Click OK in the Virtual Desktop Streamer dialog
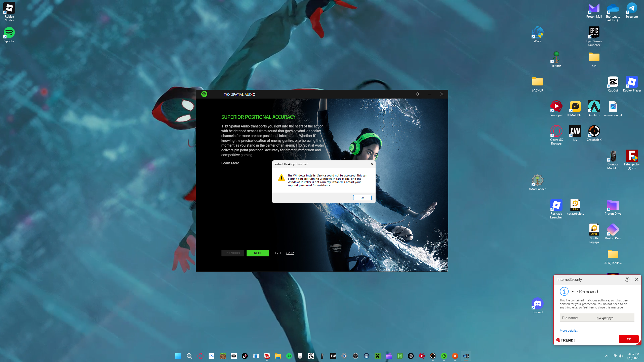The image size is (644, 362). [x=362, y=198]
